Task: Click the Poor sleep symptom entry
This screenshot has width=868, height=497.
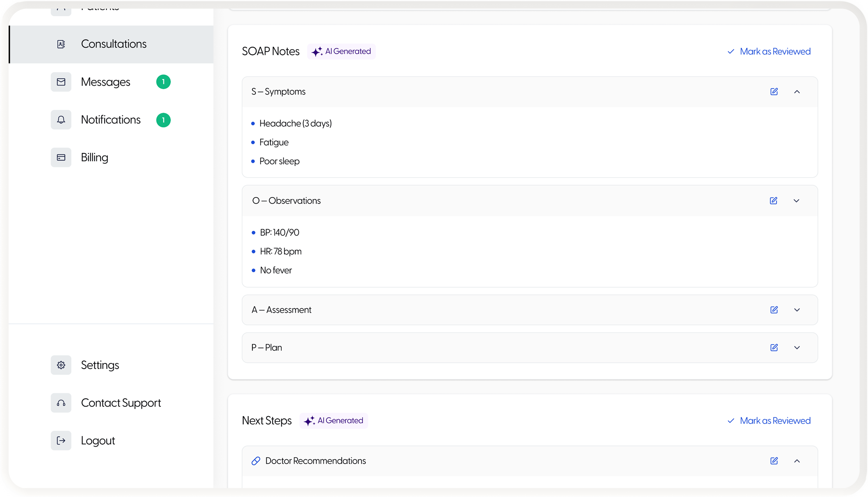Action: coord(279,161)
